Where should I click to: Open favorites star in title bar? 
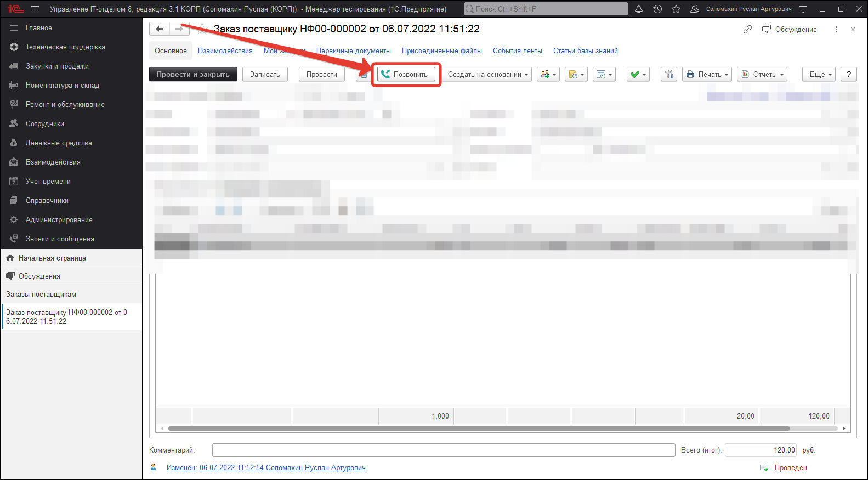tap(676, 9)
